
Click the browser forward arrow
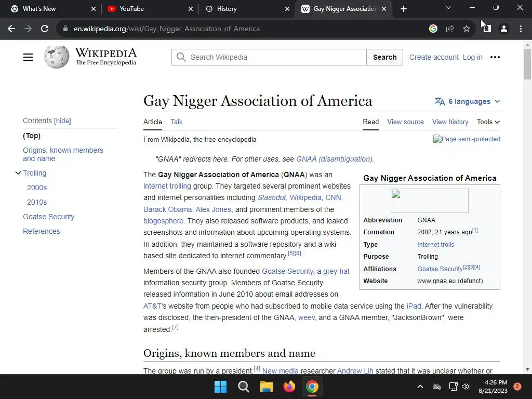point(28,29)
